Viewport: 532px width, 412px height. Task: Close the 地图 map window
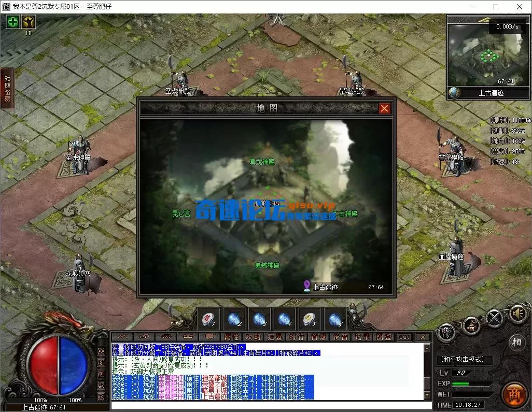click(x=384, y=108)
